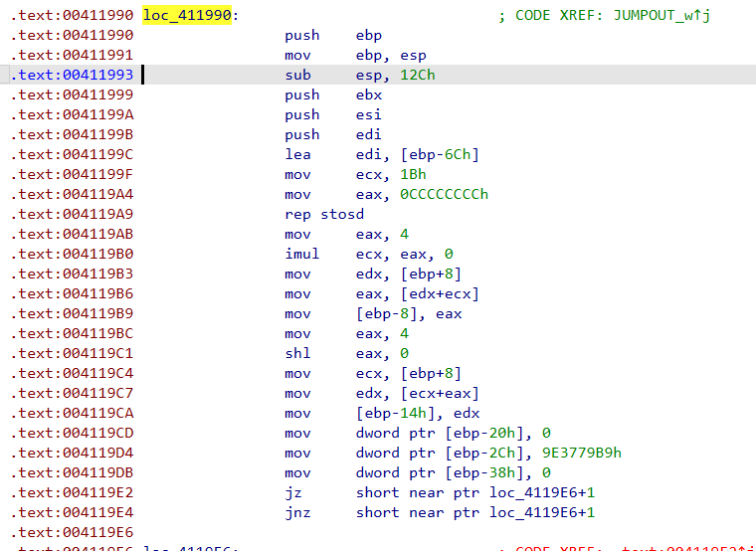756x551 pixels.
Task: Click the address .text:004119D4
Action: pos(72,453)
